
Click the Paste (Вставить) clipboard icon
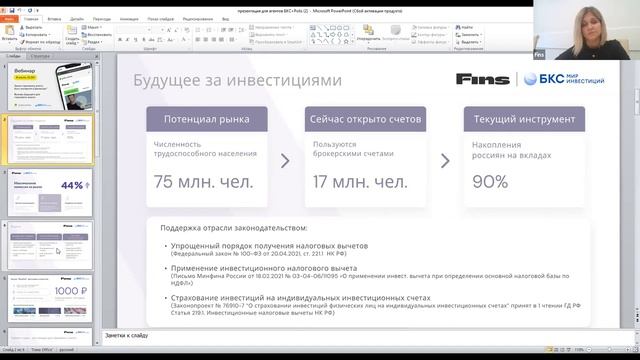pos(9,30)
